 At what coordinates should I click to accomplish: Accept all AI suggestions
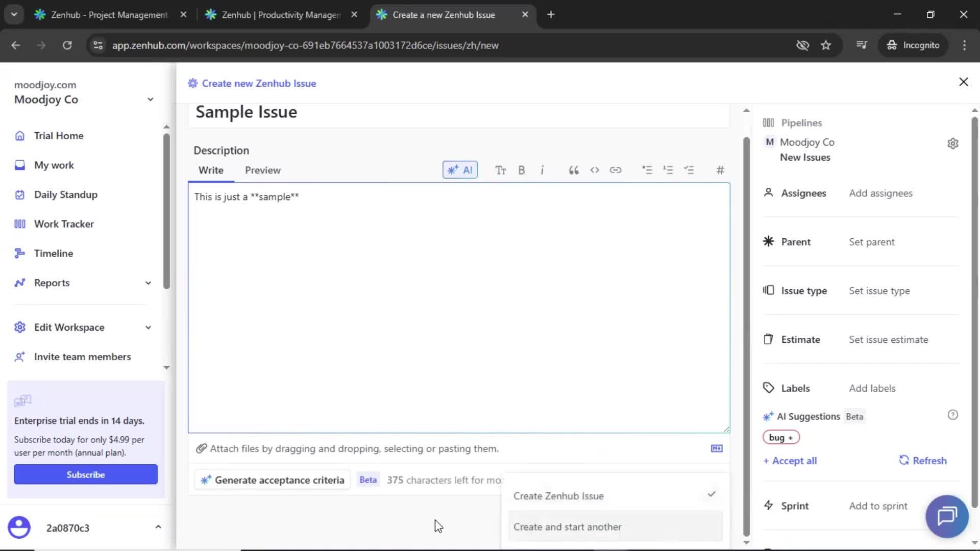click(790, 460)
